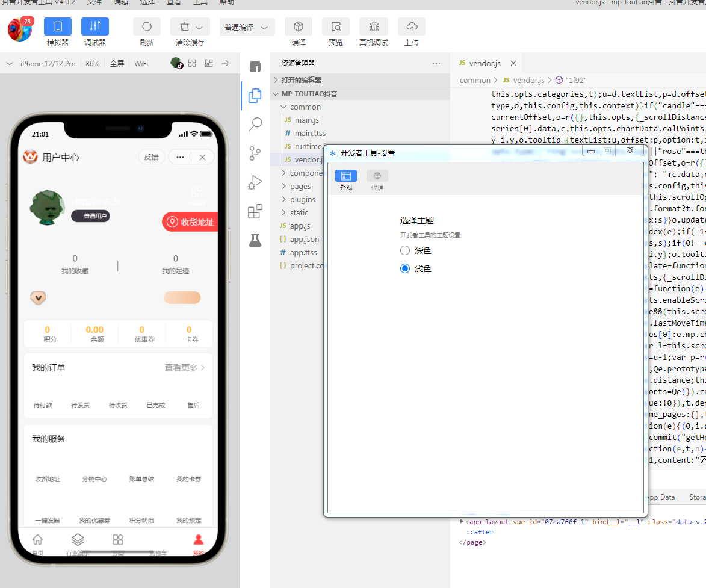Screen dimensions: 706x588
Task: Click 反馈 feedback button in simulator
Action: point(151,157)
